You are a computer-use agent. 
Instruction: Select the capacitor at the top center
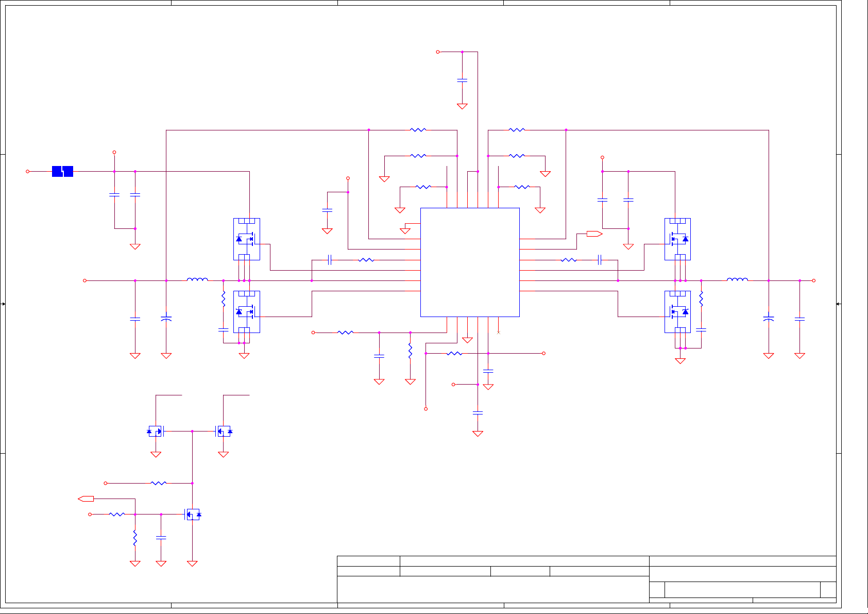(x=462, y=80)
